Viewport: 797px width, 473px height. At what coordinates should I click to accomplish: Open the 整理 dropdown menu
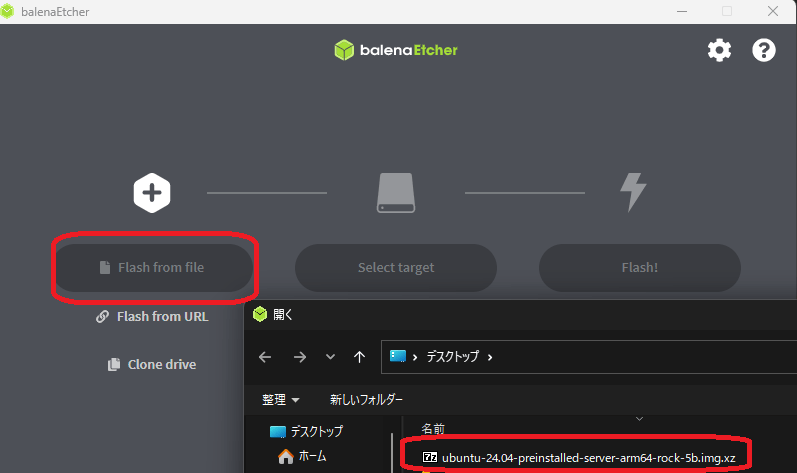tap(281, 400)
